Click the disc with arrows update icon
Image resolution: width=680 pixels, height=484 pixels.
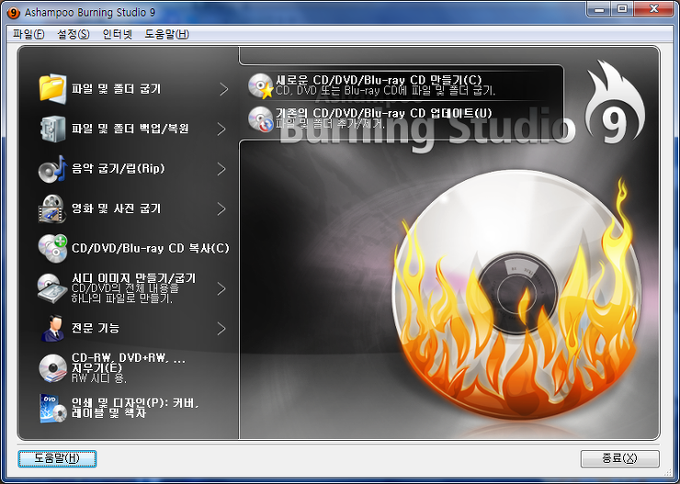[x=261, y=118]
